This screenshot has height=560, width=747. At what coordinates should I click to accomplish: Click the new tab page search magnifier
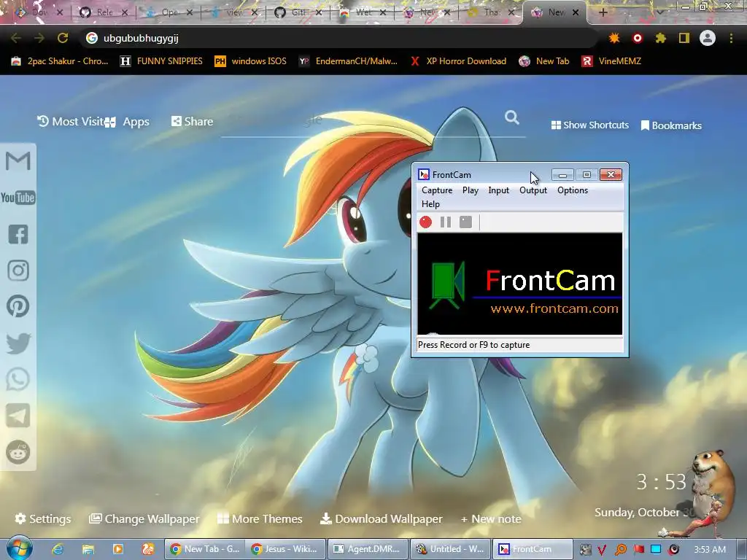click(x=511, y=117)
